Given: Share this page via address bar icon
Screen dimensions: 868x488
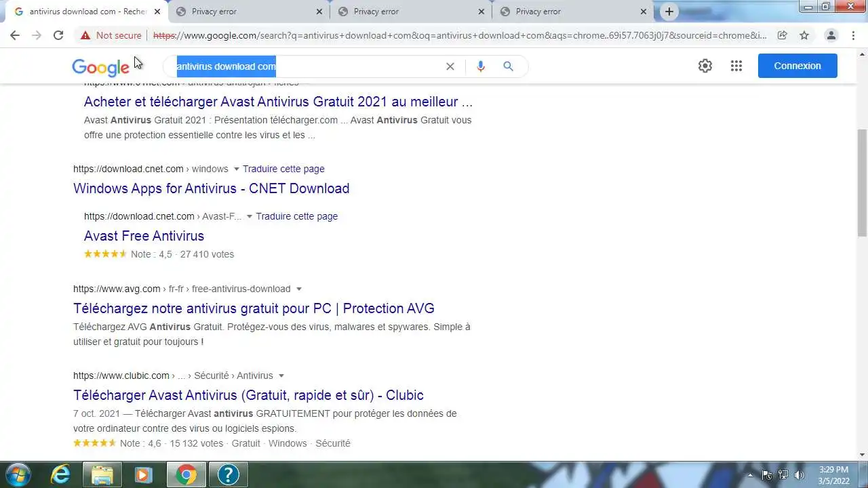Looking at the screenshot, I should pyautogui.click(x=782, y=35).
